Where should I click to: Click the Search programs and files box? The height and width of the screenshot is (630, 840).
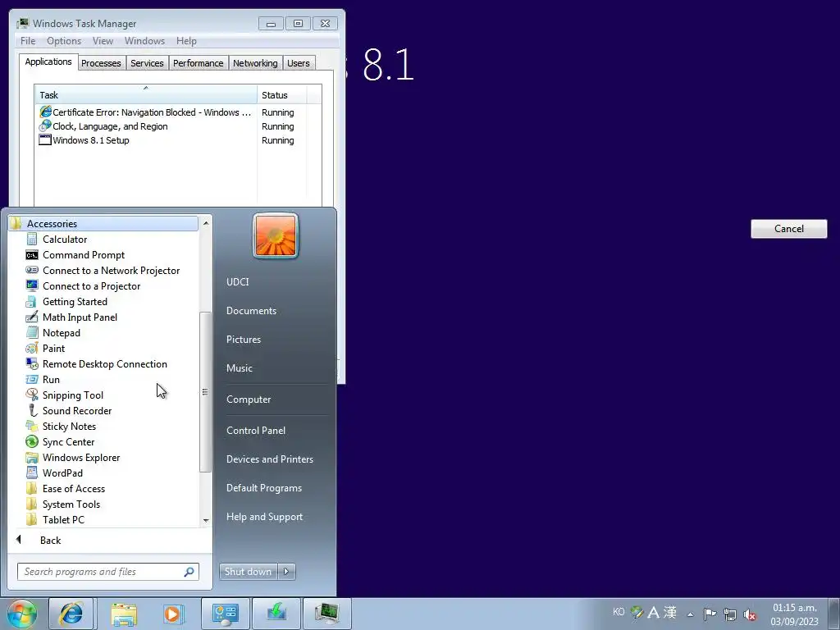(107, 572)
